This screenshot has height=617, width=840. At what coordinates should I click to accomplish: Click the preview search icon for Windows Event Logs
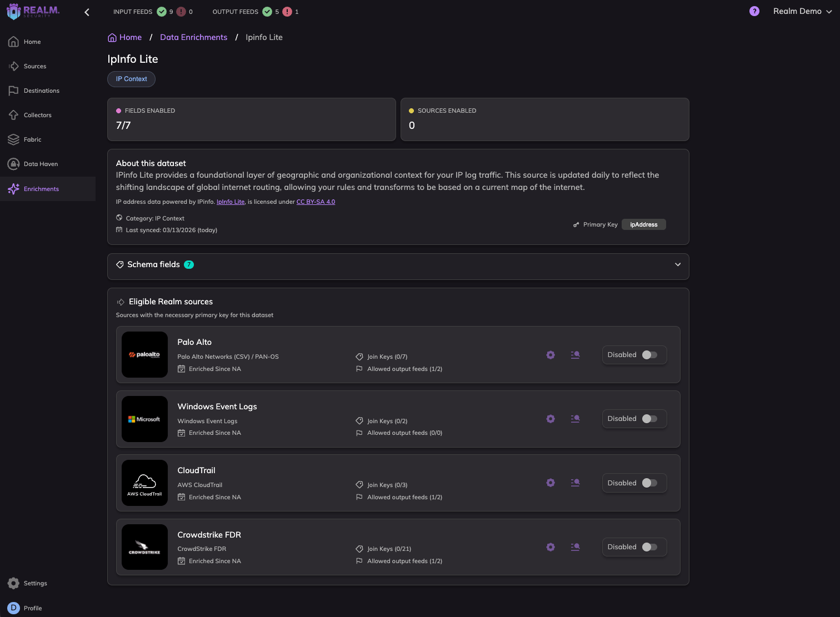[575, 419]
